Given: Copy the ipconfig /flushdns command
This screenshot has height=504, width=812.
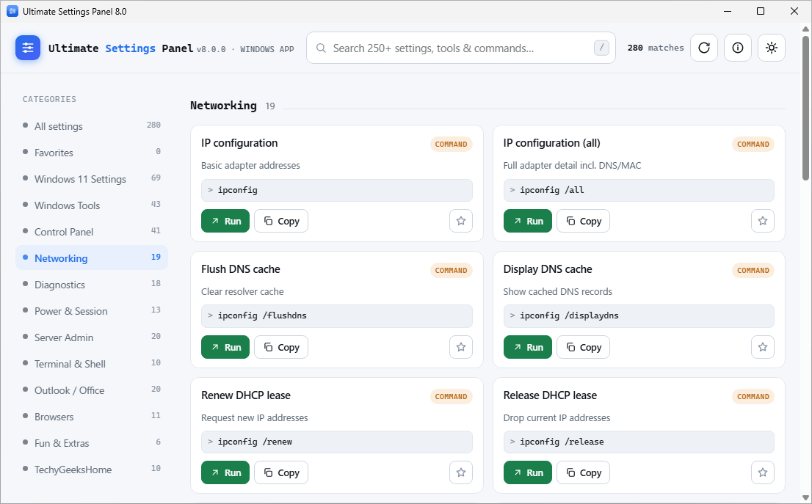Looking at the screenshot, I should click(281, 347).
